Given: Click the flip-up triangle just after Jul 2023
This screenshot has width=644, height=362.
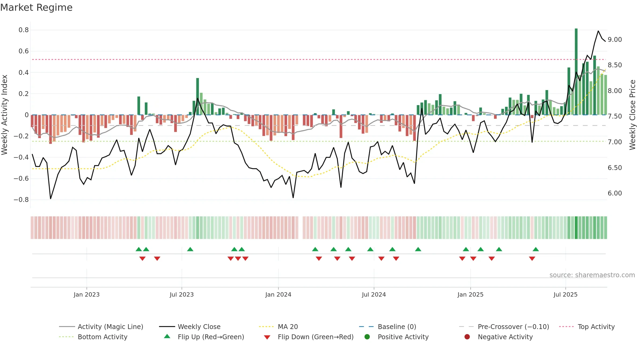Looking at the screenshot, I should coord(190,249).
